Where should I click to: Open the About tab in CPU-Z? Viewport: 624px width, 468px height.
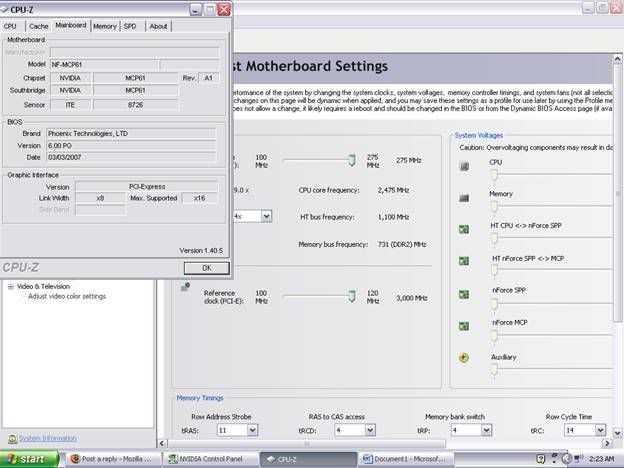pyautogui.click(x=158, y=26)
